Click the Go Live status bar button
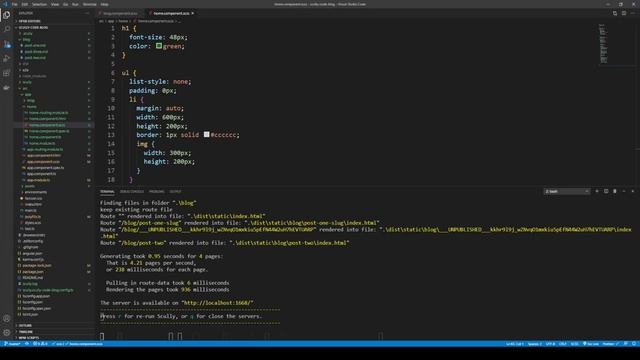The image size is (640, 360). click(x=591, y=344)
